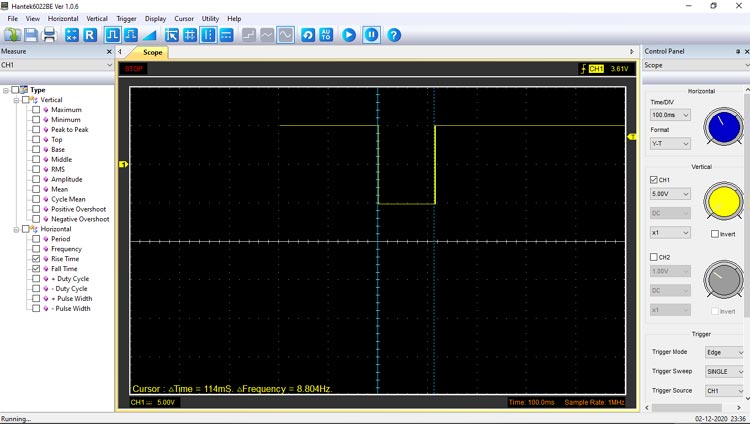The image size is (750, 424).
Task: Click the blue Time/DIV knob
Action: [x=723, y=127]
